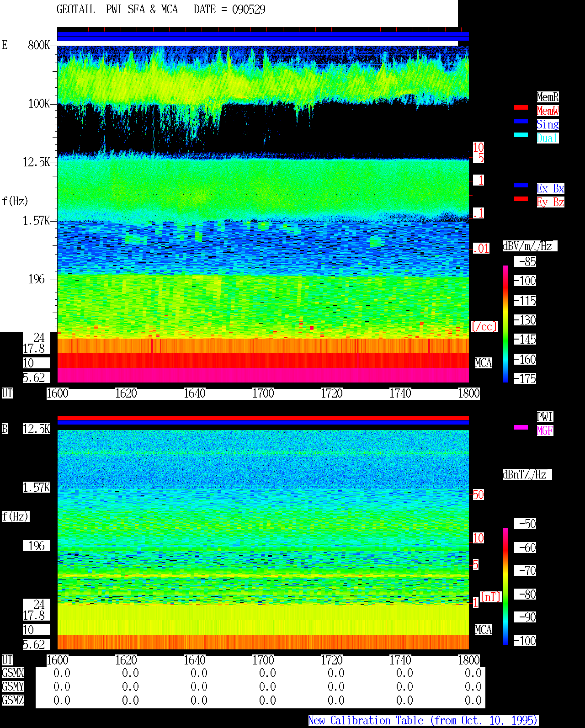The width and height of the screenshot is (585, 728).
Task: Click the GSMX coordinate row label
Action: click(x=13, y=673)
